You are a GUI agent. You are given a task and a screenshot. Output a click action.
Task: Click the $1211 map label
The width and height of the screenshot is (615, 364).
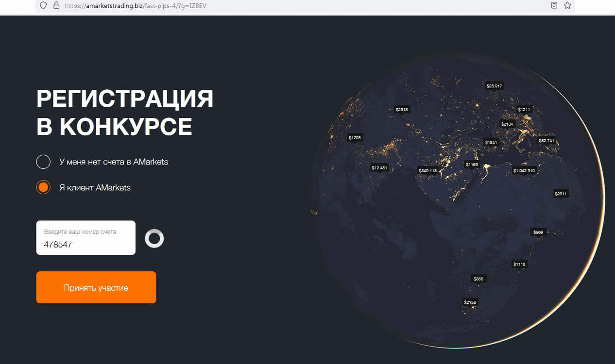[x=524, y=110]
